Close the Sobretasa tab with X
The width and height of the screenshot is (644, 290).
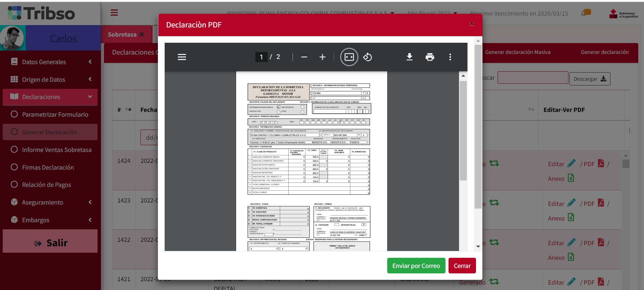click(x=142, y=34)
